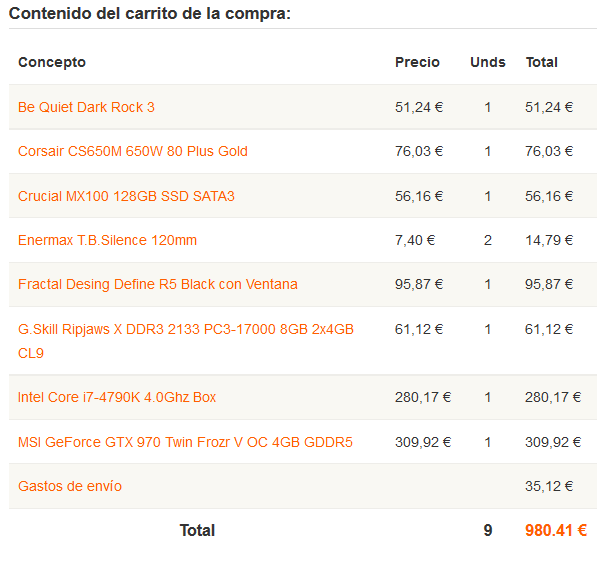Open the Crucial MX100 128GB SSD link
This screenshot has width=609, height=564.
126,196
